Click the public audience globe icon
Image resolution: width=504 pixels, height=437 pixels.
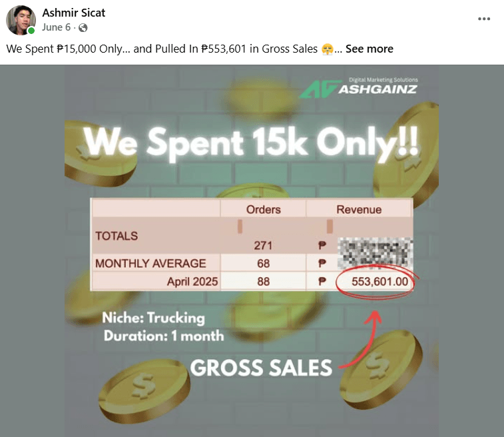pos(83,28)
